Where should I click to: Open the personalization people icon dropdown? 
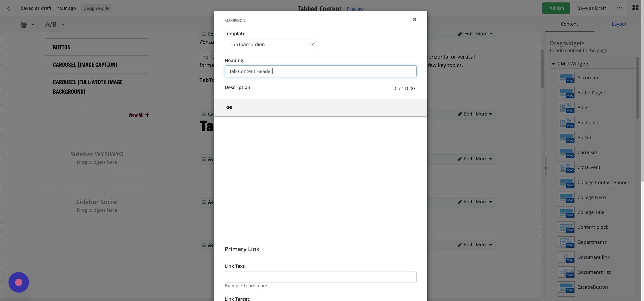click(27, 24)
